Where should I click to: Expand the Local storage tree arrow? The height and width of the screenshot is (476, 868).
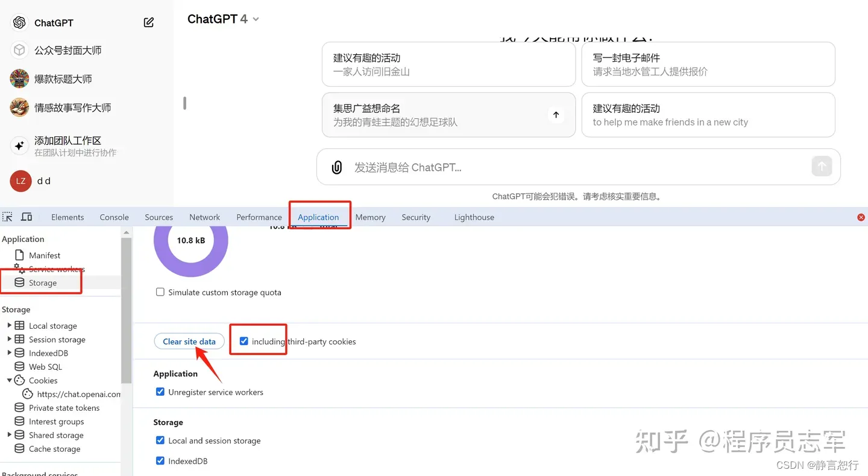click(9, 325)
